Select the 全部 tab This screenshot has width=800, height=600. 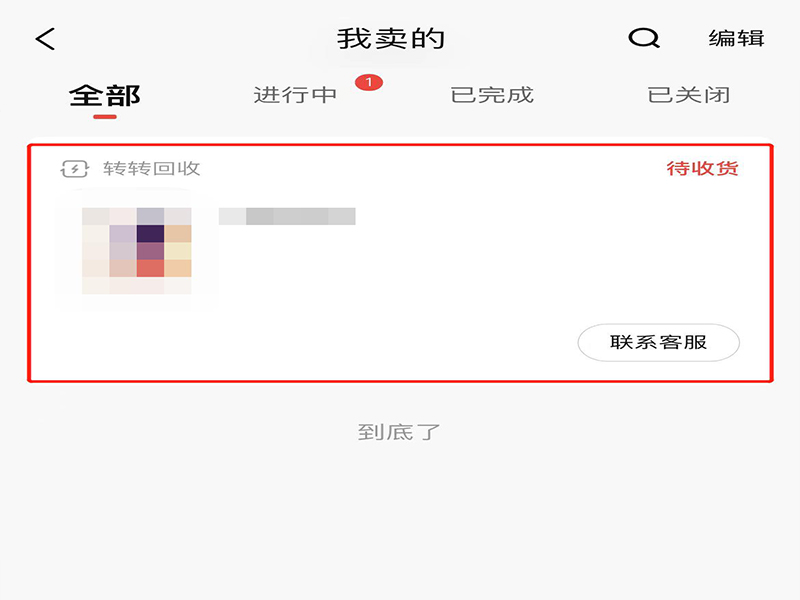click(x=105, y=95)
